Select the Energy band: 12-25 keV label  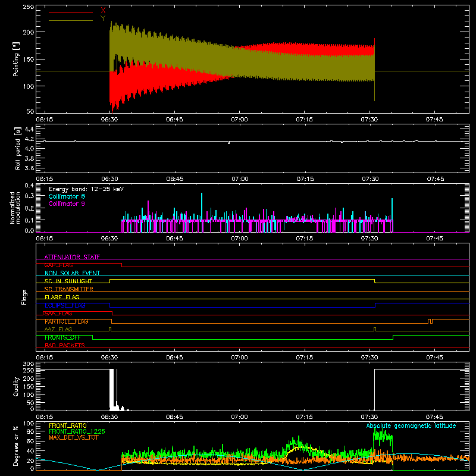coord(86,189)
